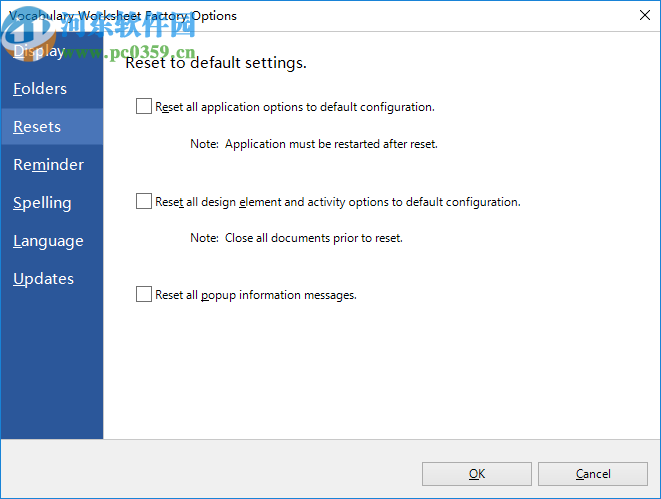661x499 pixels.
Task: Click the note about closing all documents
Action: (x=296, y=238)
